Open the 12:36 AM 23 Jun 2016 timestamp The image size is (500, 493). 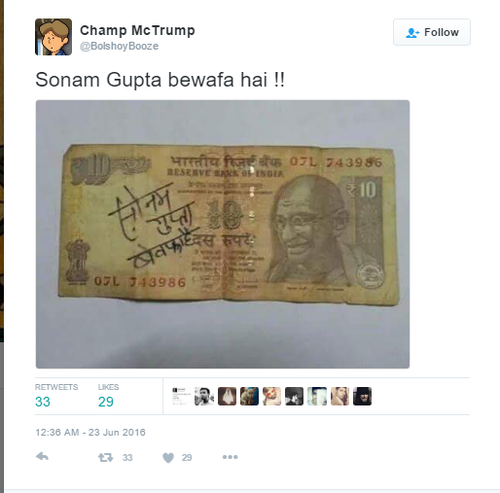[x=90, y=432]
